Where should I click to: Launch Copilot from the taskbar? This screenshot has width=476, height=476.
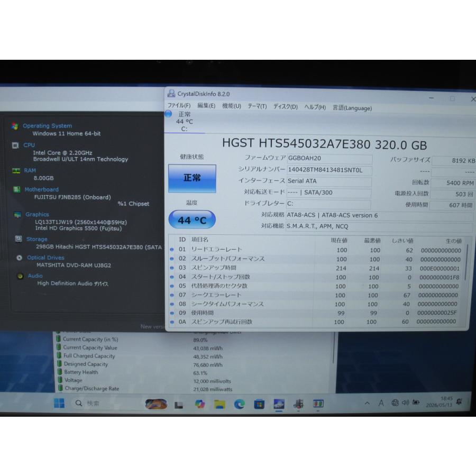tap(200, 404)
